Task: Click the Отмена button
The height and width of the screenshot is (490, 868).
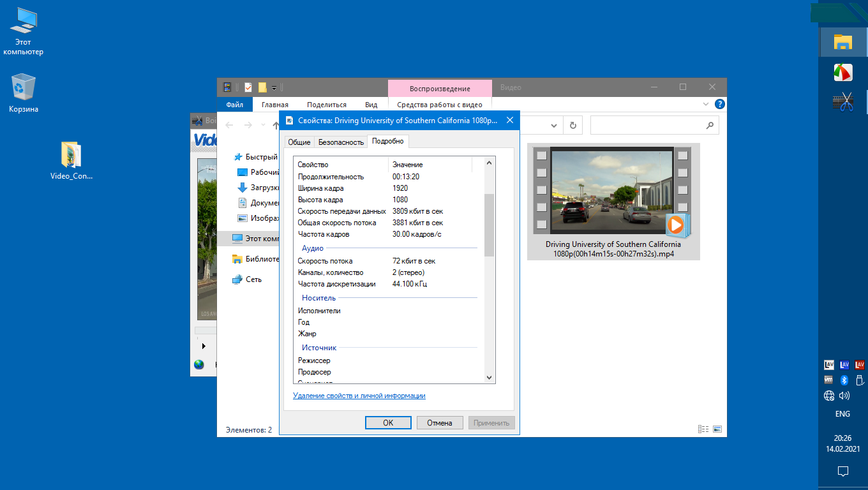Action: (440, 422)
